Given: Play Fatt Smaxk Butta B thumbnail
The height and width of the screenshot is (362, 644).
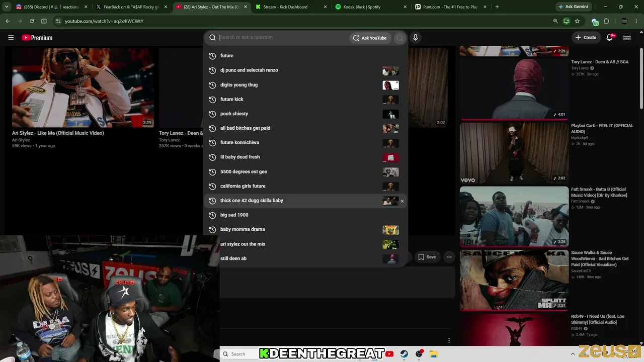Looking at the screenshot, I should pyautogui.click(x=514, y=217).
